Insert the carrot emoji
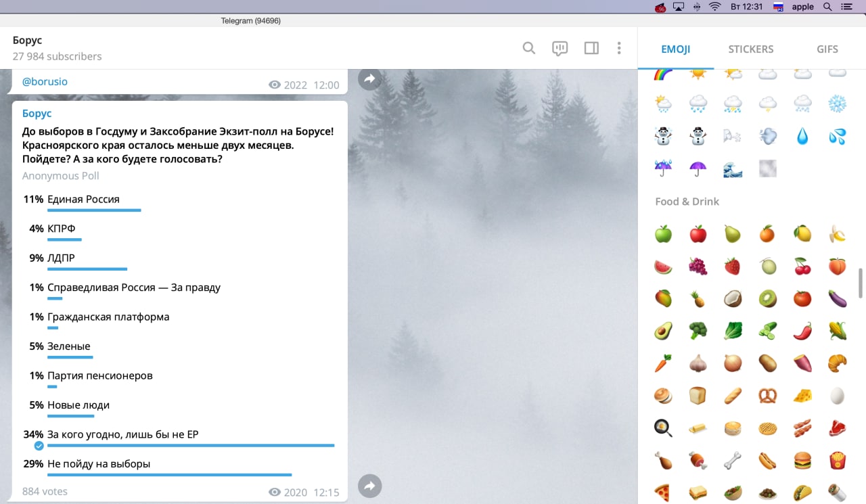The width and height of the screenshot is (866, 504). [x=663, y=363]
